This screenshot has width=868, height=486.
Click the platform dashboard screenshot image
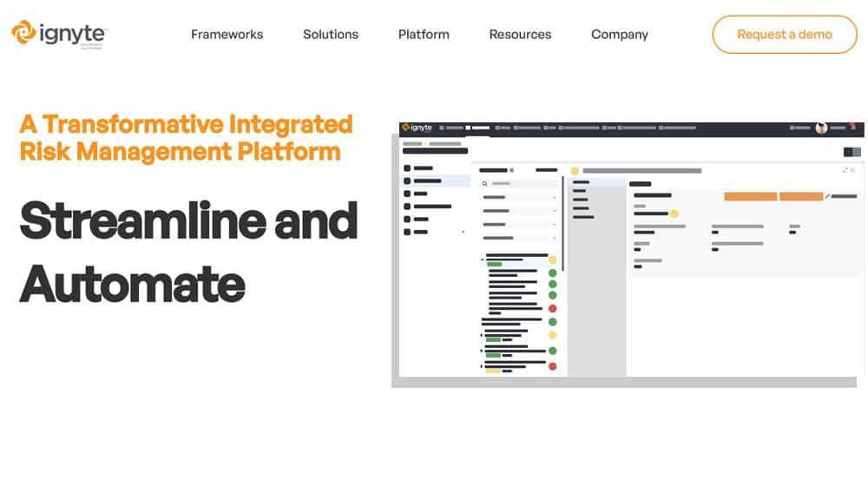(628, 254)
